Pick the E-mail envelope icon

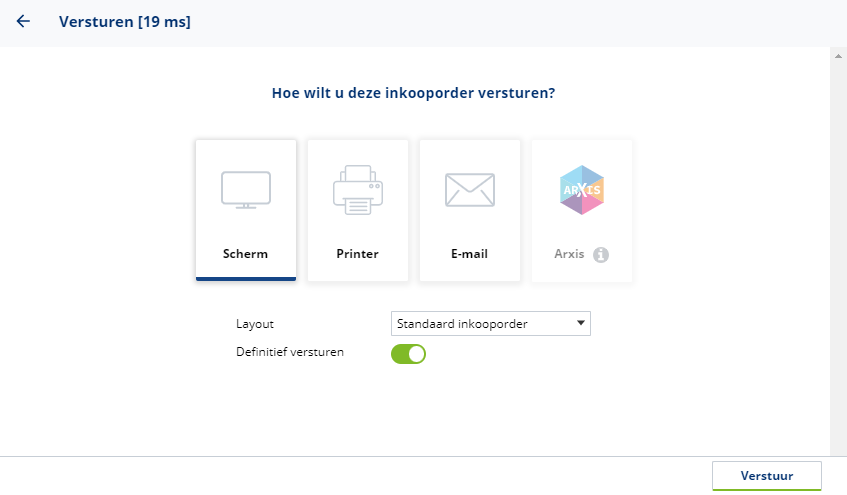(x=469, y=190)
